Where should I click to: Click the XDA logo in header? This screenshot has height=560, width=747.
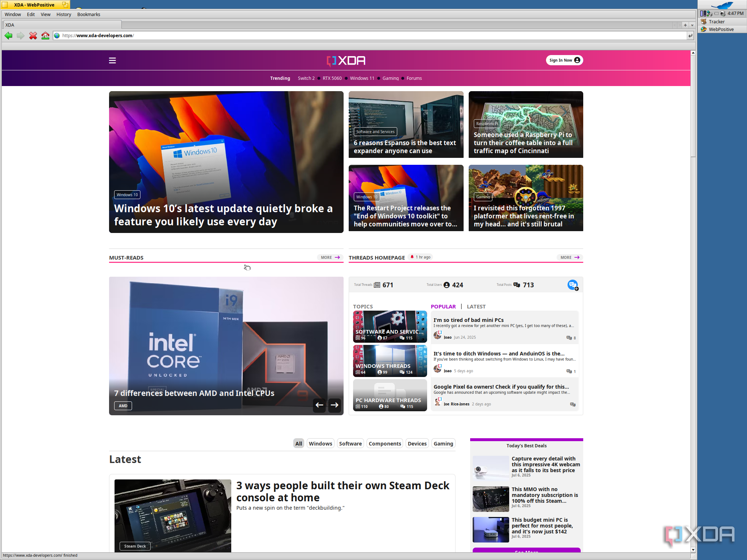(x=346, y=61)
